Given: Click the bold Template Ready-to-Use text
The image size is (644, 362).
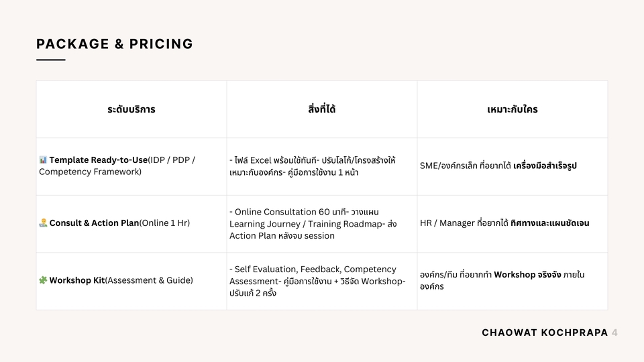Looking at the screenshot, I should click(x=98, y=160).
